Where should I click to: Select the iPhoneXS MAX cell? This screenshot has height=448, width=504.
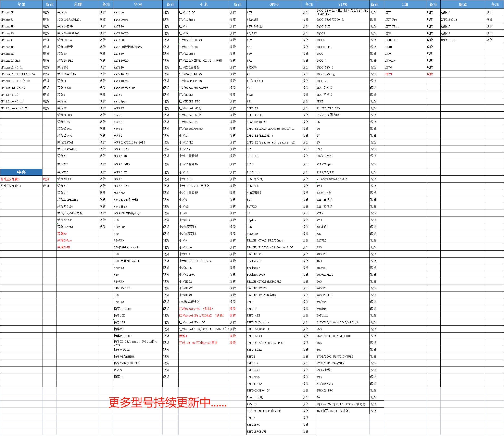click(x=11, y=60)
